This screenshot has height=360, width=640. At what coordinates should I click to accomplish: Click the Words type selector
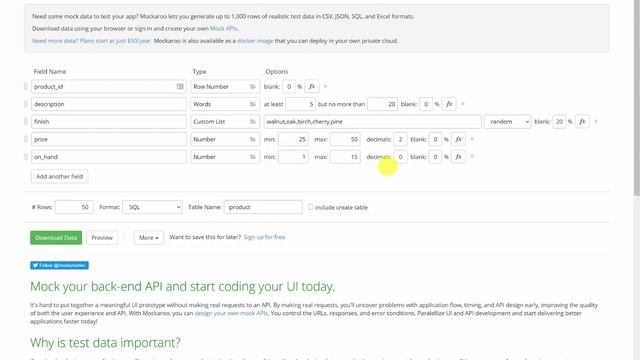(x=225, y=104)
